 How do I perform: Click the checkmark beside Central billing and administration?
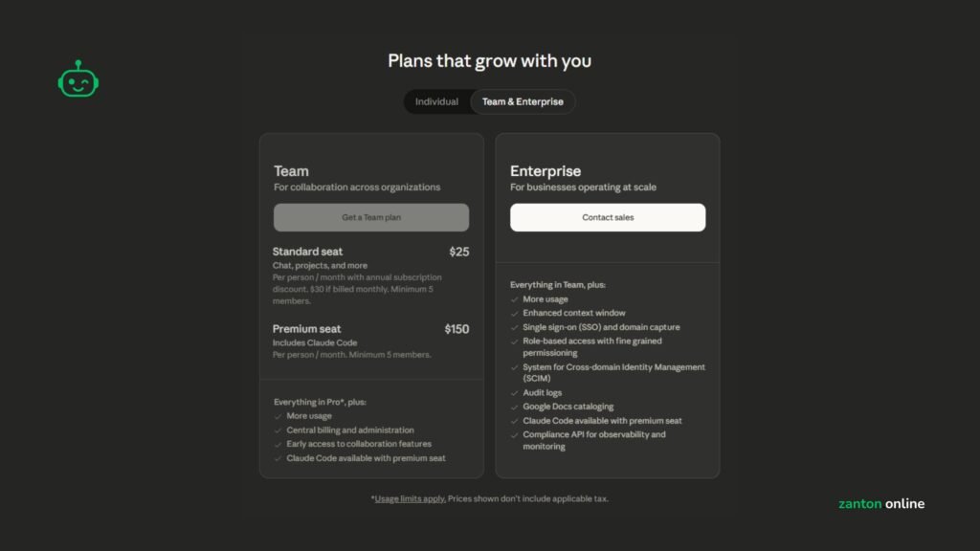coord(278,430)
